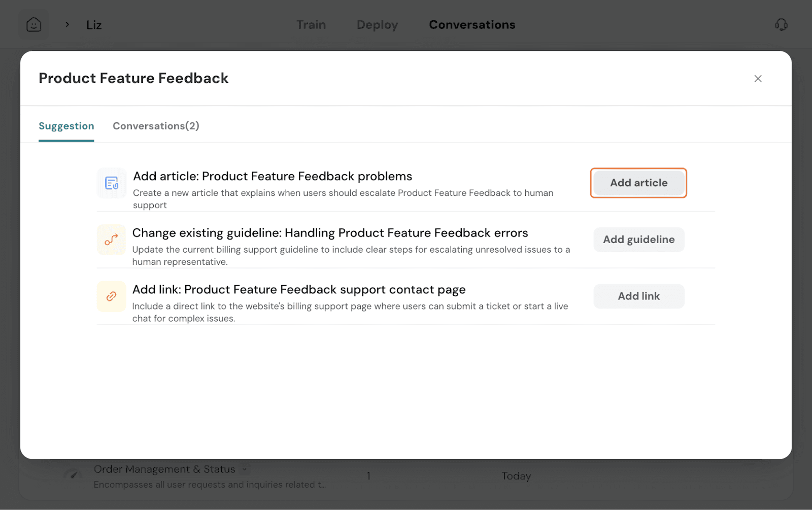Click the bot face logo icon

point(34,24)
